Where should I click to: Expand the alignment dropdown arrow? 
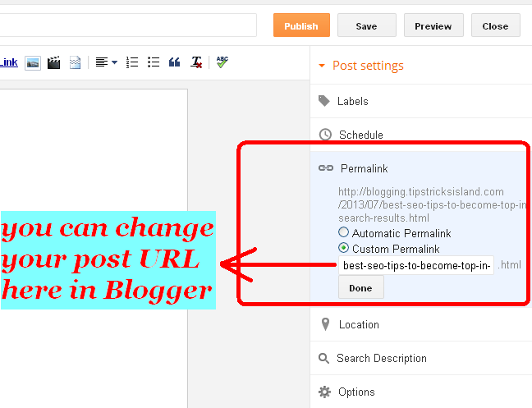[114, 62]
